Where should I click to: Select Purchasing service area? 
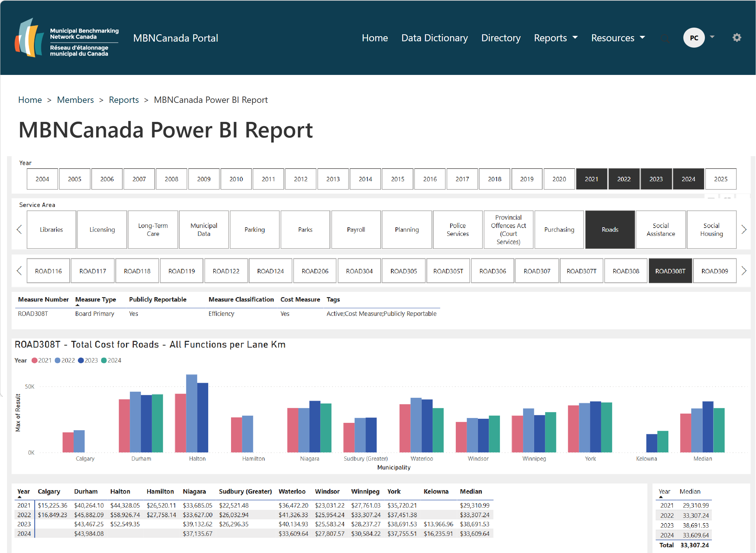point(559,230)
